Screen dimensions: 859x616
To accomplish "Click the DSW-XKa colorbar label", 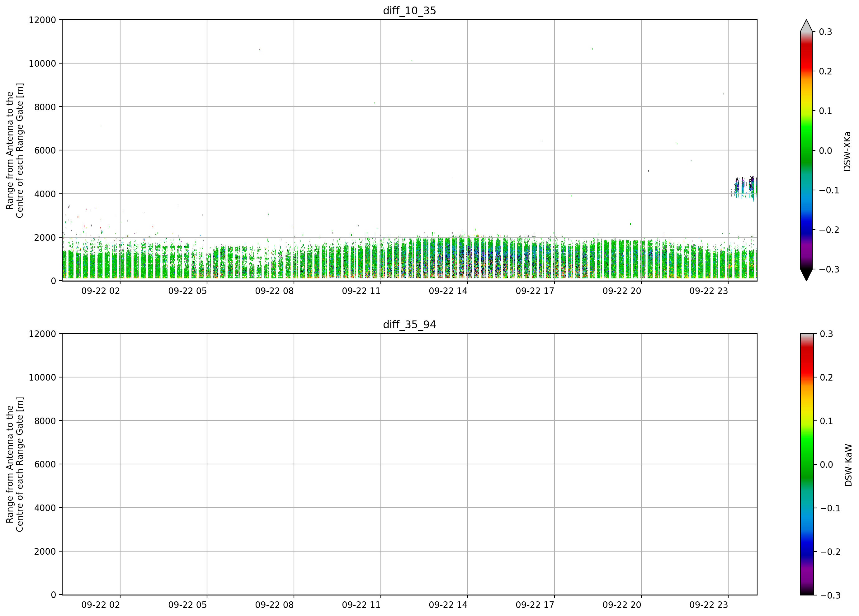I will 847,151.
